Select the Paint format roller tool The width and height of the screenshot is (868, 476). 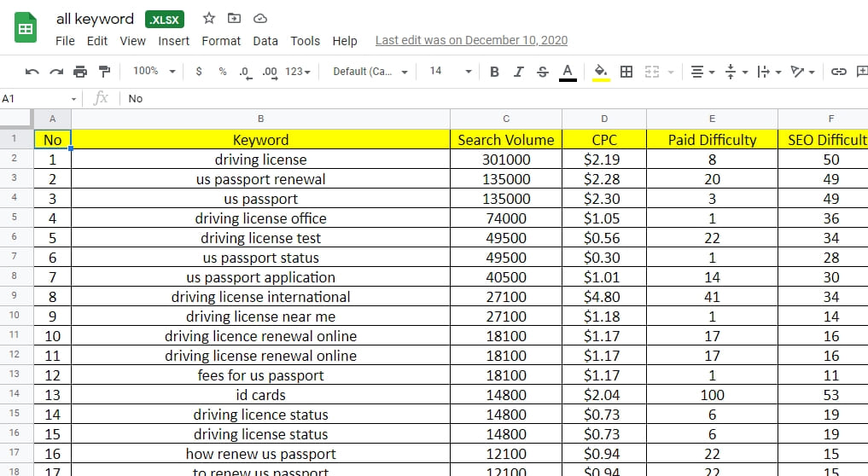(104, 72)
